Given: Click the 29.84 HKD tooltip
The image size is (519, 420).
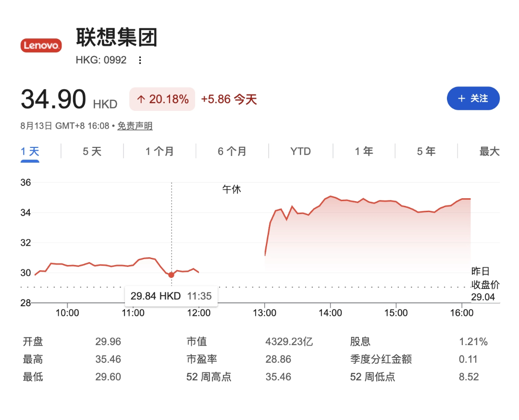Looking at the screenshot, I should coord(171,296).
